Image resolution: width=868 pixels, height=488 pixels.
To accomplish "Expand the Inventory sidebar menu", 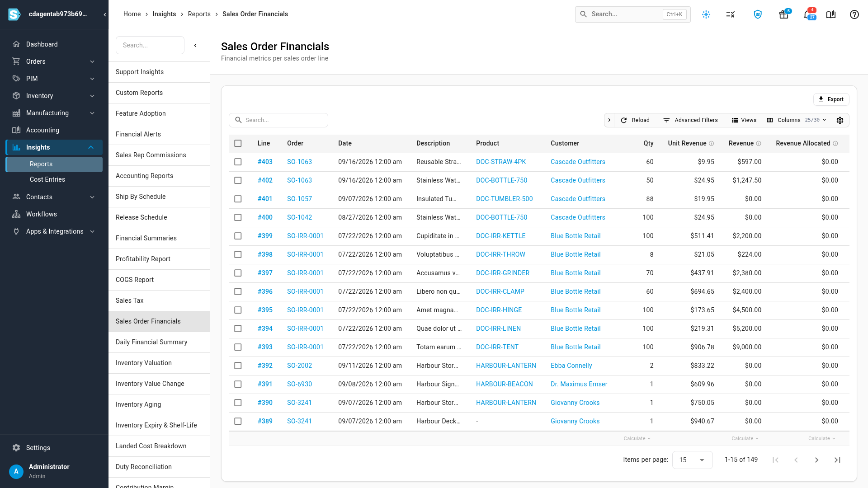I will point(54,96).
